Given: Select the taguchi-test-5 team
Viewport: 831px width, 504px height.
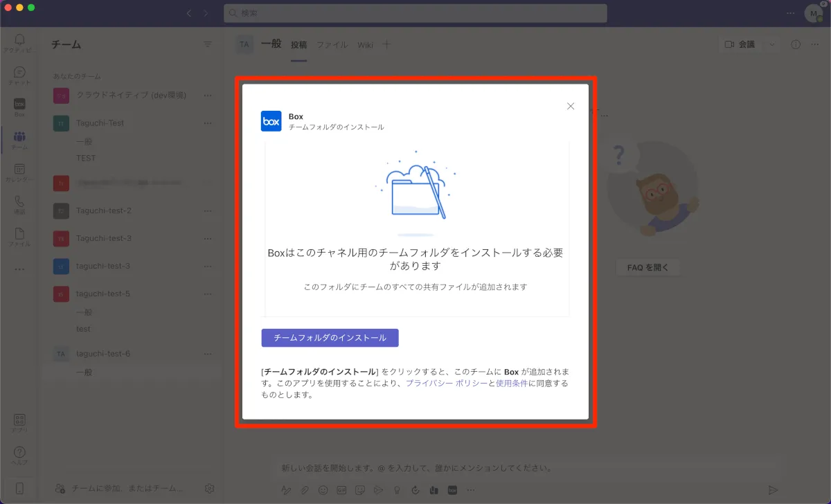Looking at the screenshot, I should tap(103, 294).
